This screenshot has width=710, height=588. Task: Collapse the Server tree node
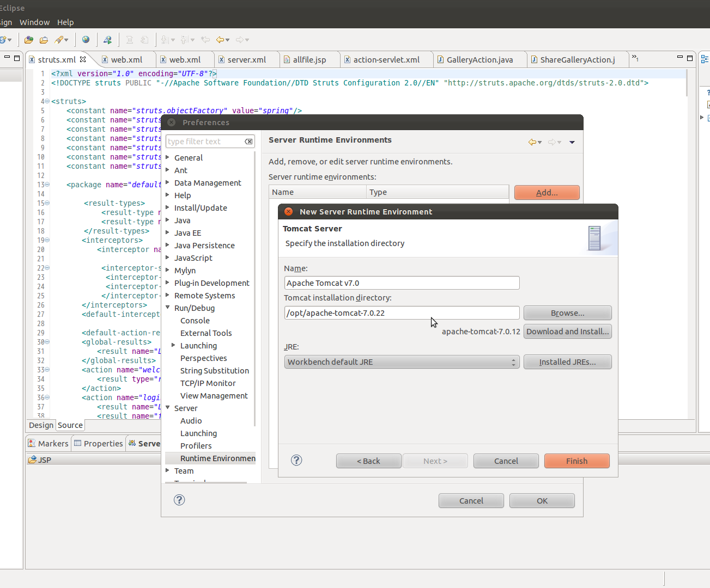(168, 408)
